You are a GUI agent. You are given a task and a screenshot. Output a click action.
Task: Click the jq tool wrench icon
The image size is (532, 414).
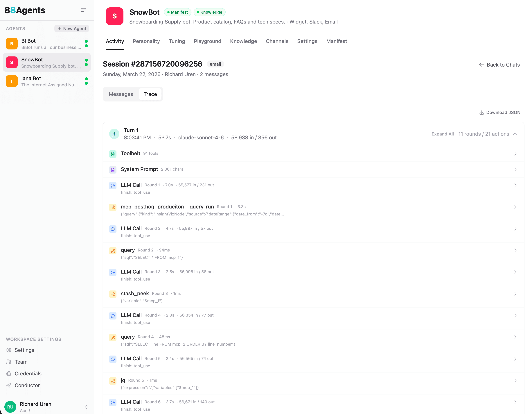[113, 381]
